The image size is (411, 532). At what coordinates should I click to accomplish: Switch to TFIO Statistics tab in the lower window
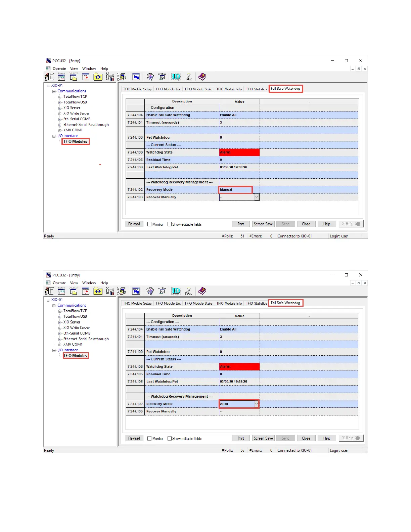(x=256, y=304)
